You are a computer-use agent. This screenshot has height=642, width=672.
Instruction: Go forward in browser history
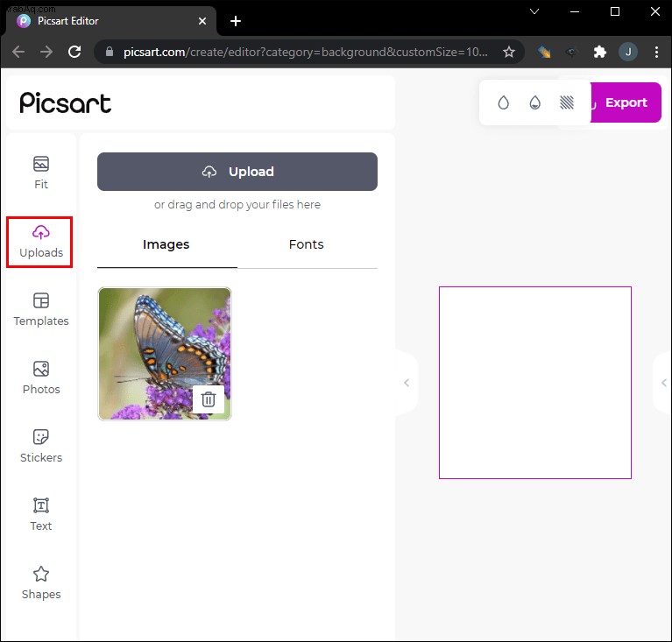click(46, 52)
